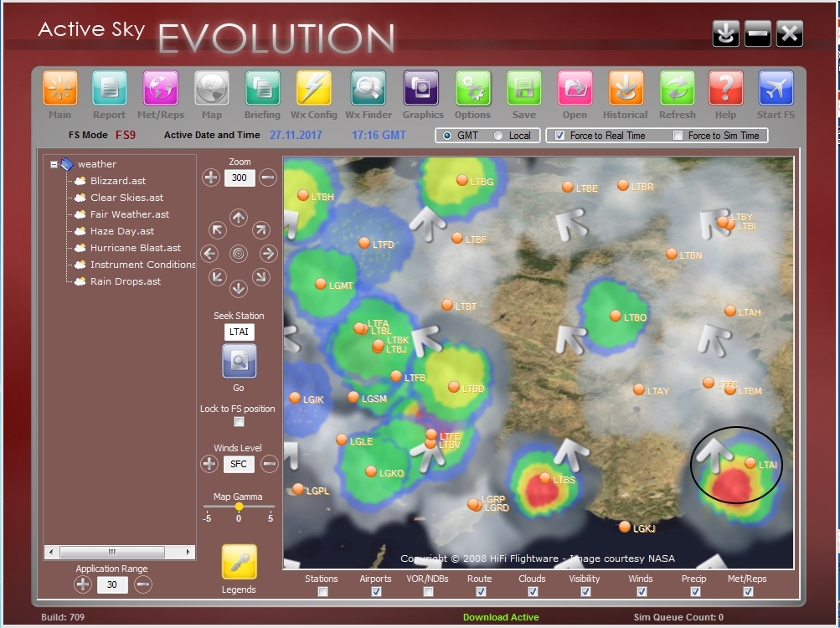Open Met/Reps globe icon

160,88
